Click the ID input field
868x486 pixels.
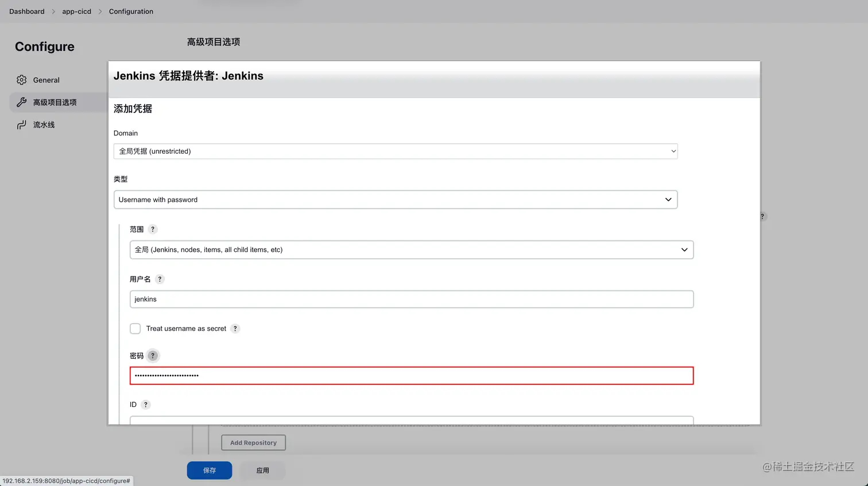point(412,421)
